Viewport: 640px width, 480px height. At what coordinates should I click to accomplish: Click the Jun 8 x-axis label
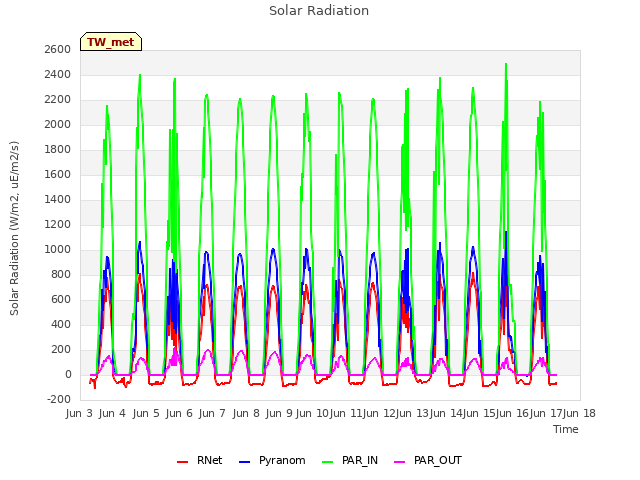[x=246, y=413]
